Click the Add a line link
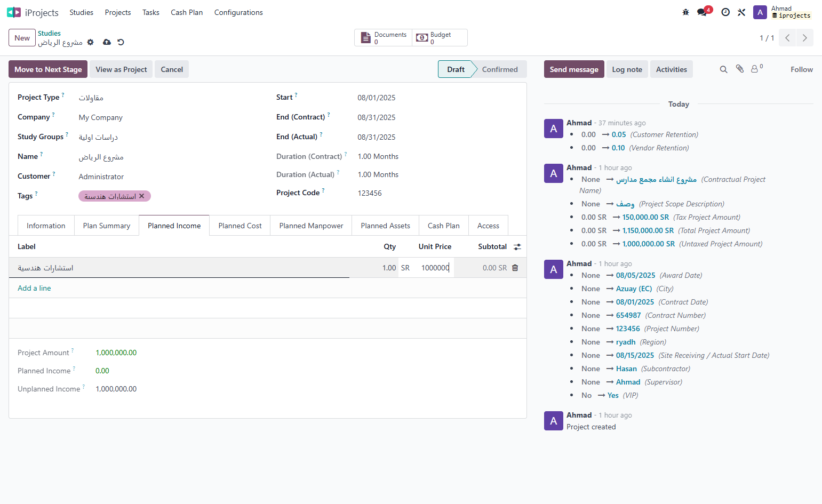822x504 pixels. (34, 288)
